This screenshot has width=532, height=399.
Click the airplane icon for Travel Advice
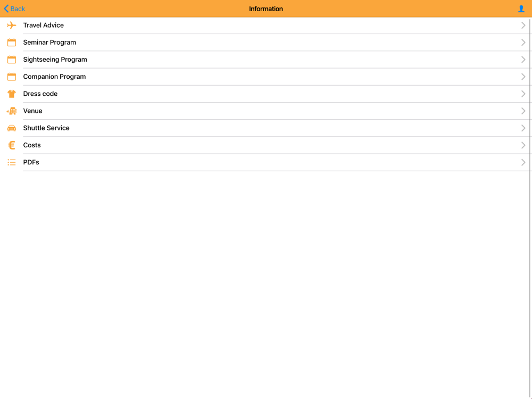click(12, 25)
